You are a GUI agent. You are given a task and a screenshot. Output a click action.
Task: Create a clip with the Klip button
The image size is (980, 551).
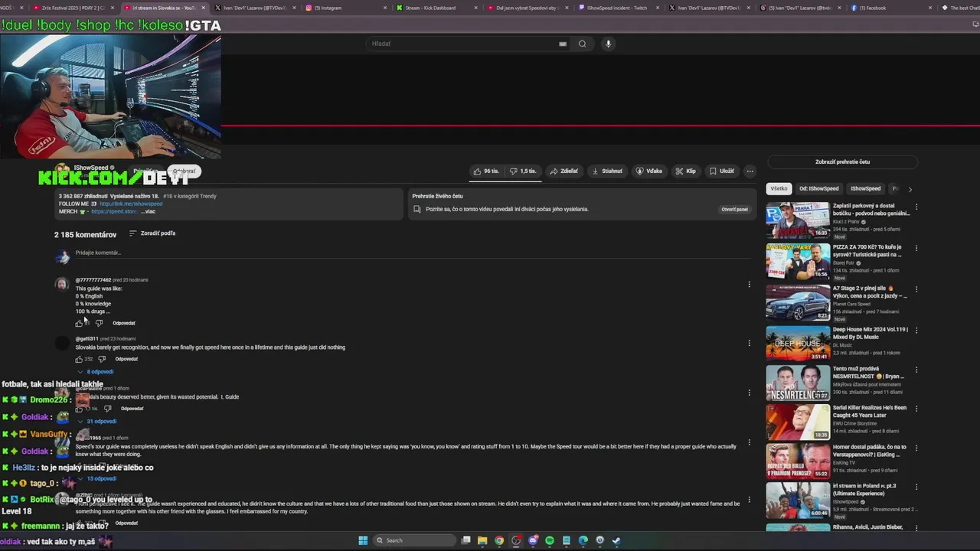click(x=686, y=171)
